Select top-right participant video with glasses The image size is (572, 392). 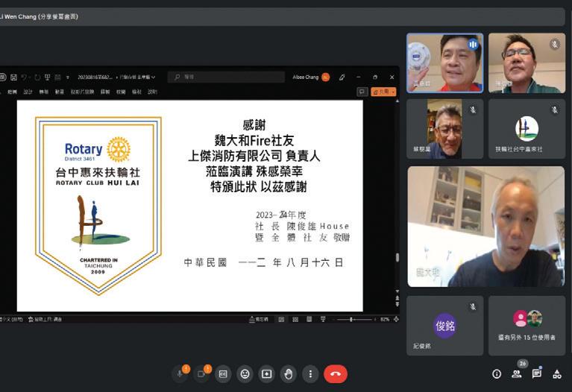(x=527, y=63)
